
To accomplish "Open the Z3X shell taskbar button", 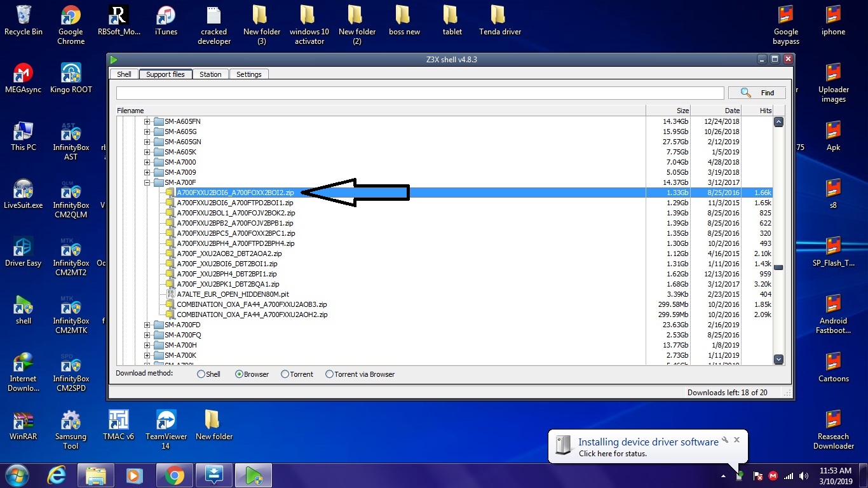I will pos(254,475).
